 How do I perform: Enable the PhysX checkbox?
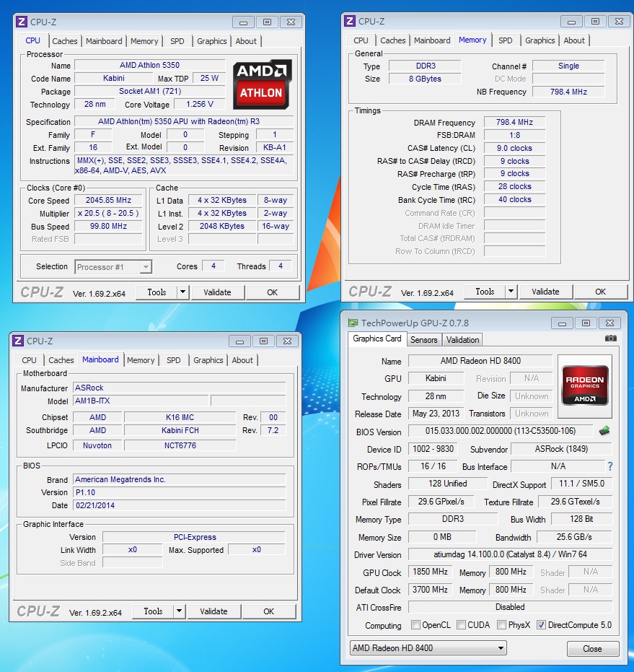501,625
